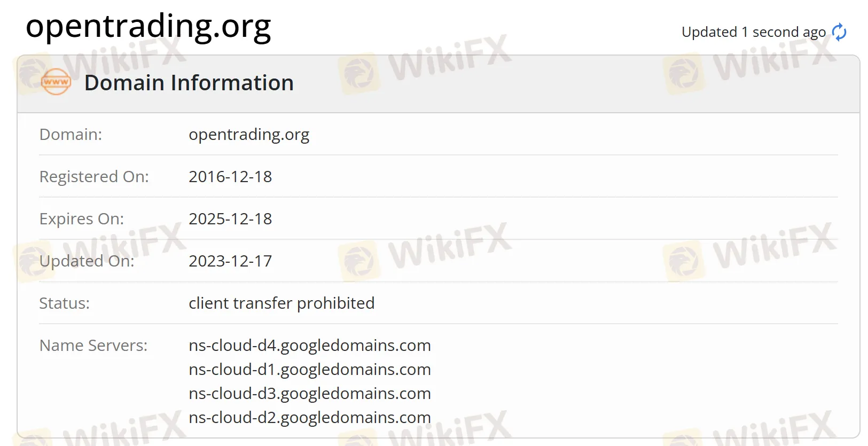The width and height of the screenshot is (868, 446).
Task: Click the Updated On date 2023-12-17
Action: coord(230,261)
